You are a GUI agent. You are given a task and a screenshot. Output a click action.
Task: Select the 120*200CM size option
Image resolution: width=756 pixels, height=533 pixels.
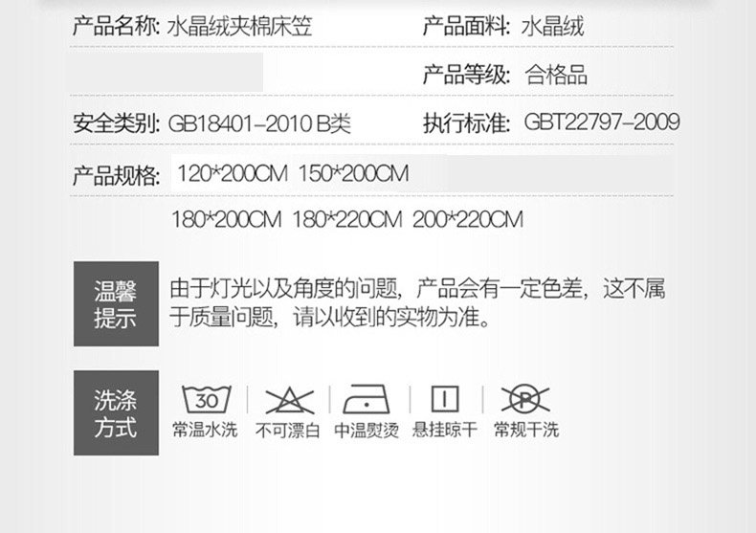(x=233, y=173)
